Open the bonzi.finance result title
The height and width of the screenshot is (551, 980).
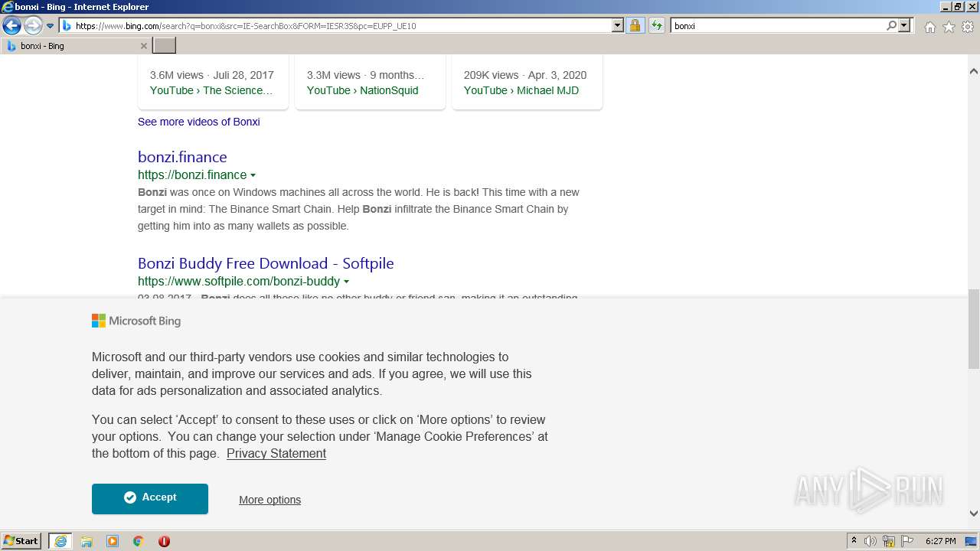click(x=182, y=157)
